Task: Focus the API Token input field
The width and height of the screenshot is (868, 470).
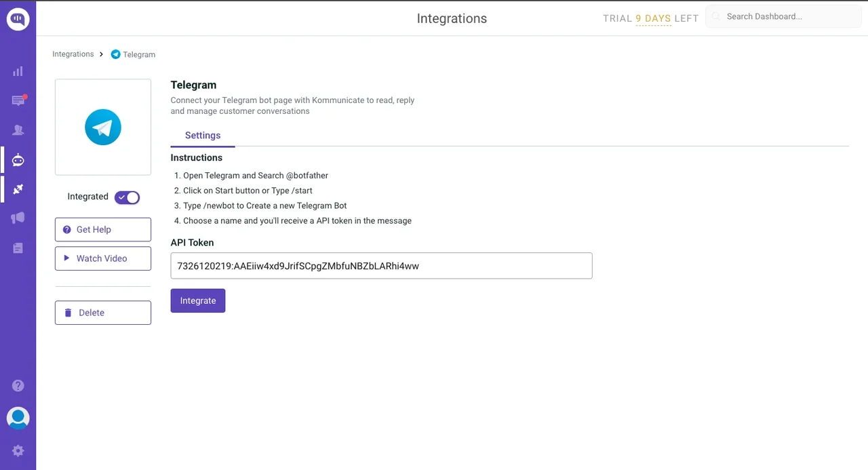Action: [x=382, y=266]
